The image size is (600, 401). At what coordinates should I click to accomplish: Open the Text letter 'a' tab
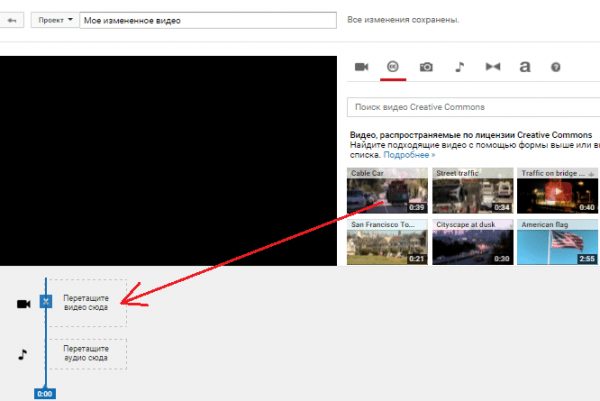525,67
